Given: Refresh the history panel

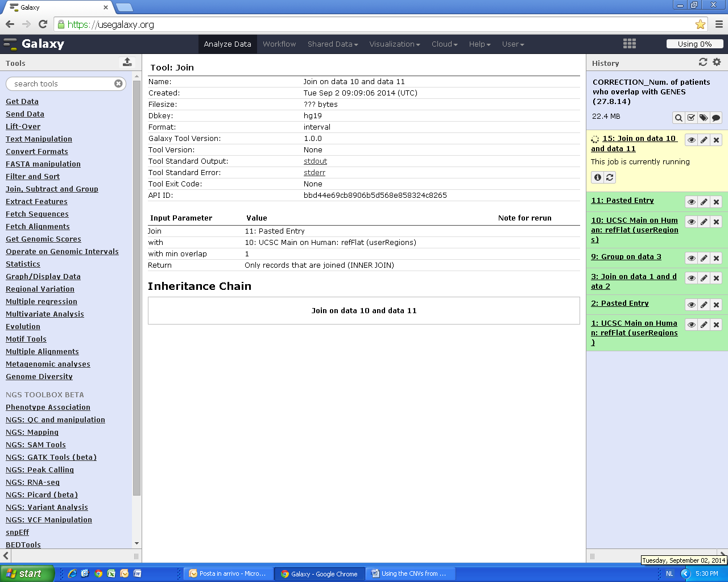Looking at the screenshot, I should pyautogui.click(x=703, y=62).
